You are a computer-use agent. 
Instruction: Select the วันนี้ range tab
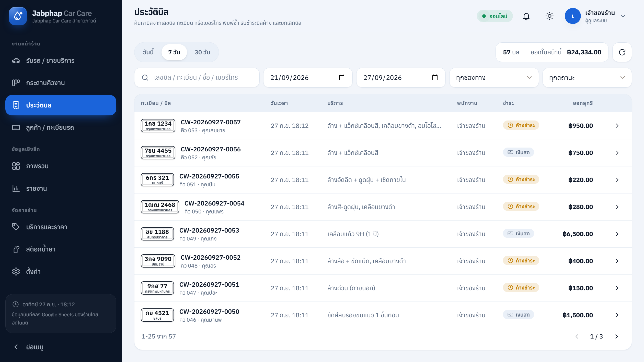[x=148, y=52]
